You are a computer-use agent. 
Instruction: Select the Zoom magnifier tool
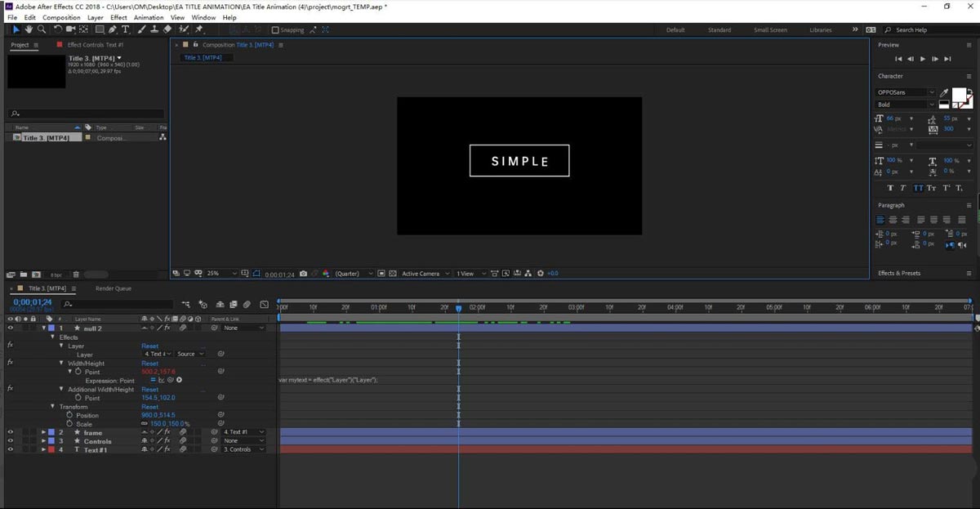click(x=42, y=29)
